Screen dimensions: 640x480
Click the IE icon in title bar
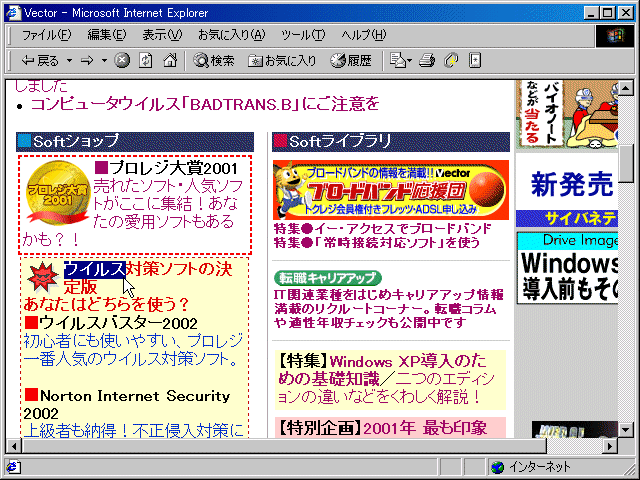click(13, 13)
